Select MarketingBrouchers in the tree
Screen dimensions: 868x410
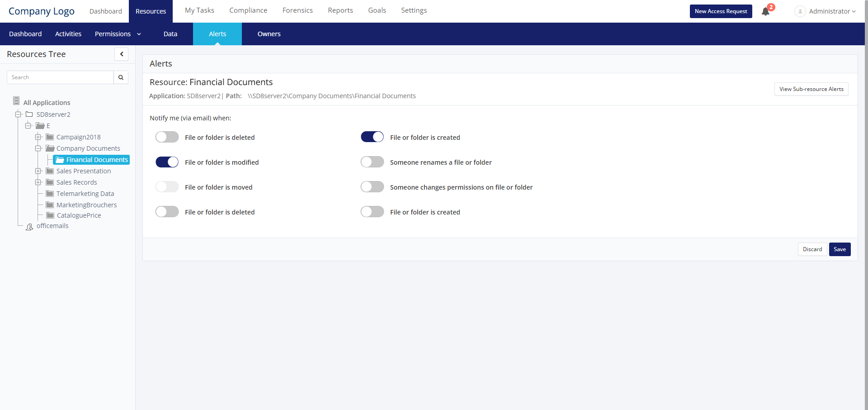click(86, 205)
